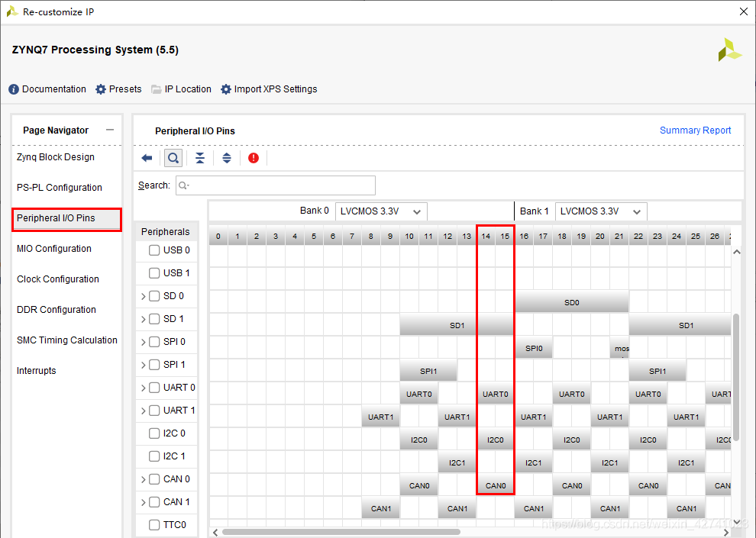Image resolution: width=756 pixels, height=538 pixels.
Task: Tick the CAN 0 checkbox
Action: point(154,479)
